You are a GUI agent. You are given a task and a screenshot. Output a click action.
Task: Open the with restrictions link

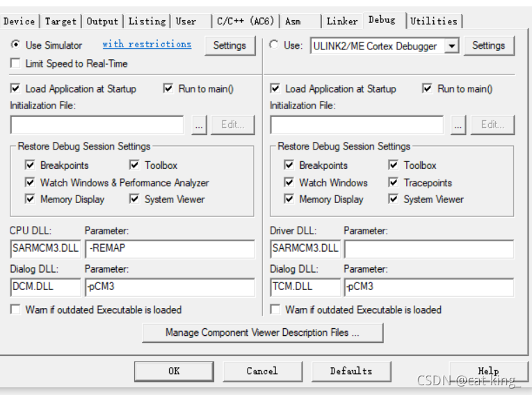pos(147,44)
